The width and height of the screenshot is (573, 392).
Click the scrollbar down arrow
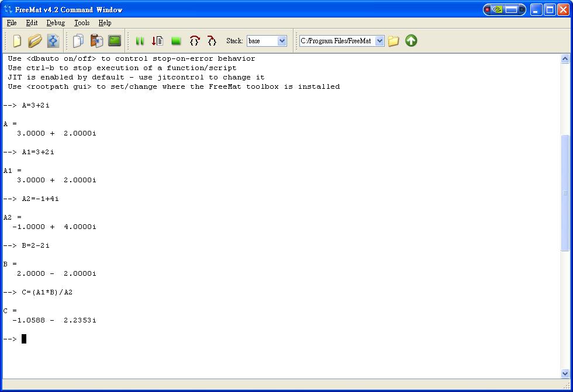565,373
